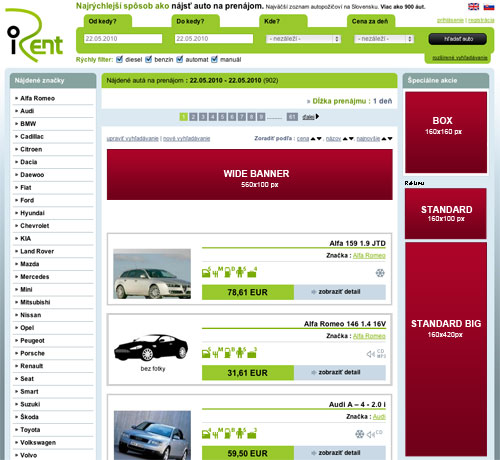This screenshot has width=500, height=460.
Task: Select Hyundai in brands list
Action: click(x=32, y=213)
